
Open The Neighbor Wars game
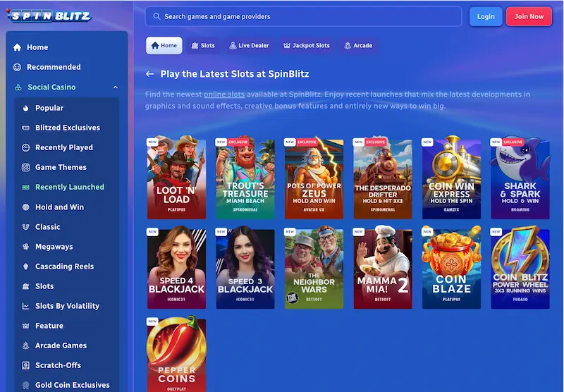(x=314, y=267)
